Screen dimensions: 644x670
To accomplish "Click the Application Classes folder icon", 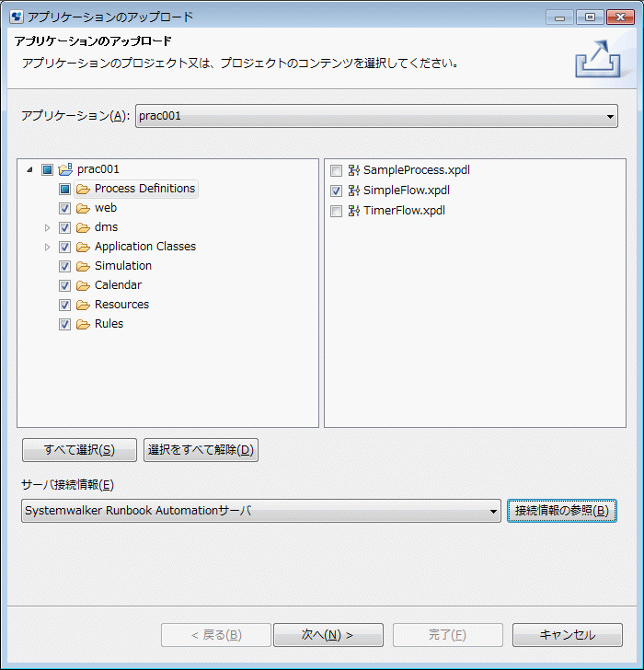I will [x=83, y=247].
